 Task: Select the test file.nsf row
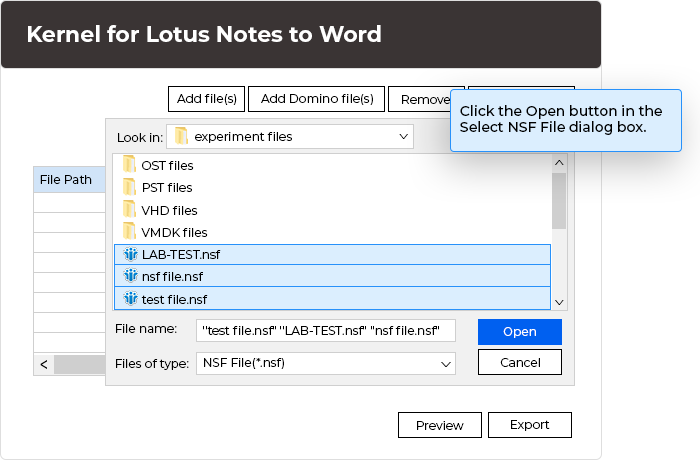pos(332,299)
